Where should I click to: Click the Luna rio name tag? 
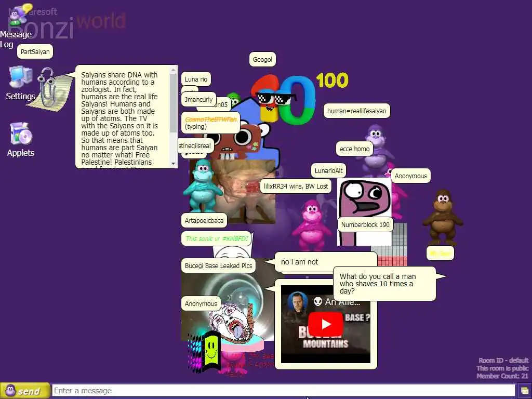point(196,79)
